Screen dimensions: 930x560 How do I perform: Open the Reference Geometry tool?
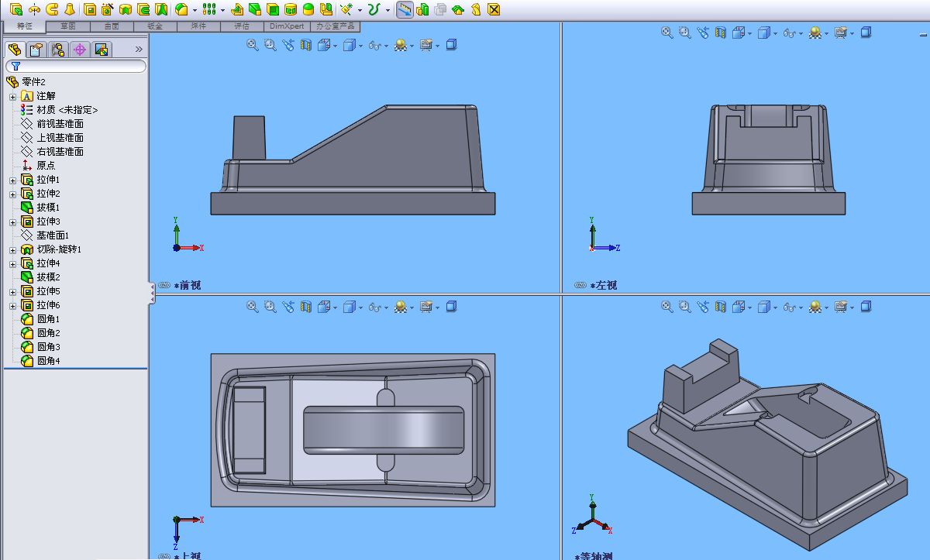click(x=347, y=9)
